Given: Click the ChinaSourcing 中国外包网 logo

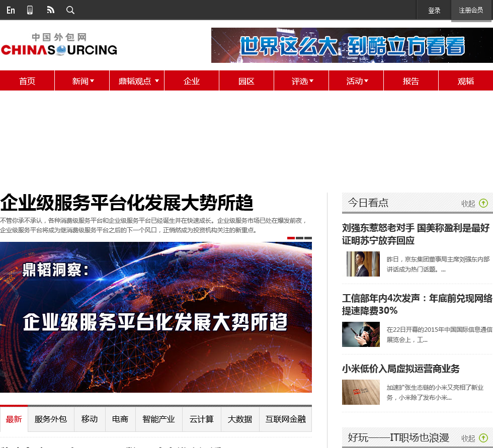Looking at the screenshot, I should click(x=59, y=45).
